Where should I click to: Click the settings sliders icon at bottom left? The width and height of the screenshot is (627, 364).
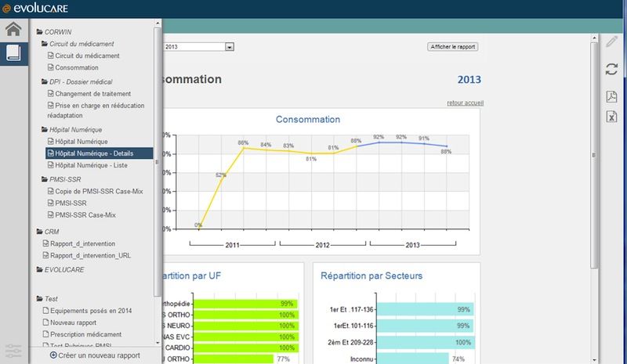(13, 348)
